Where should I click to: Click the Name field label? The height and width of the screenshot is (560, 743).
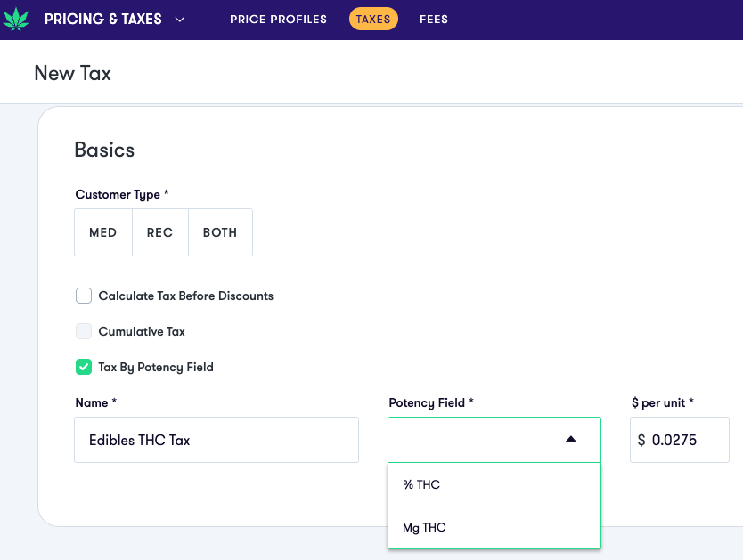95,402
